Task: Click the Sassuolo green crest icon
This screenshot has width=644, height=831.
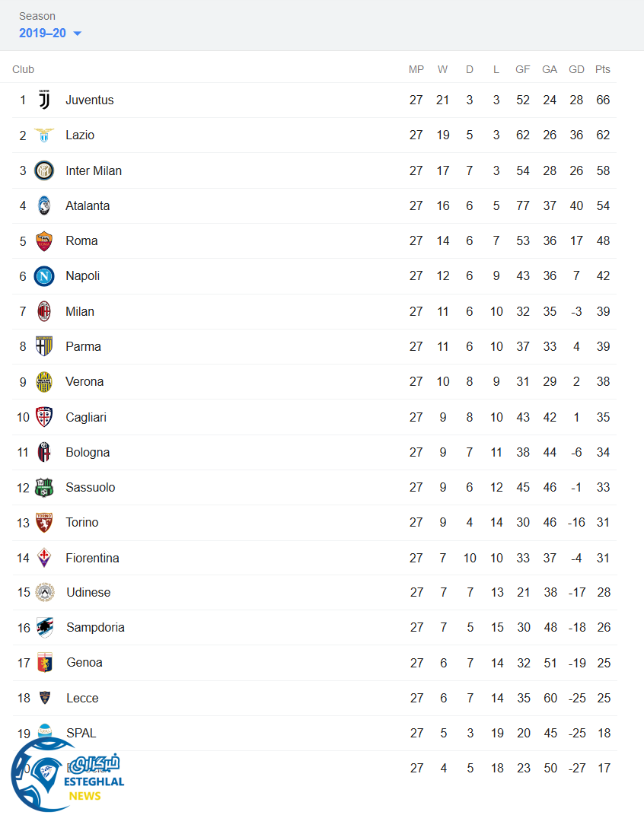Action: click(44, 487)
